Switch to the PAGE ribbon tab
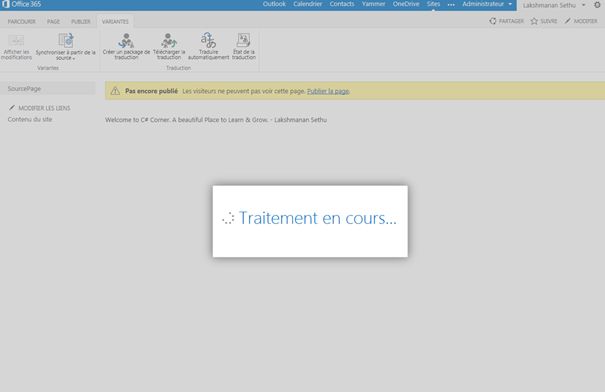 point(53,22)
